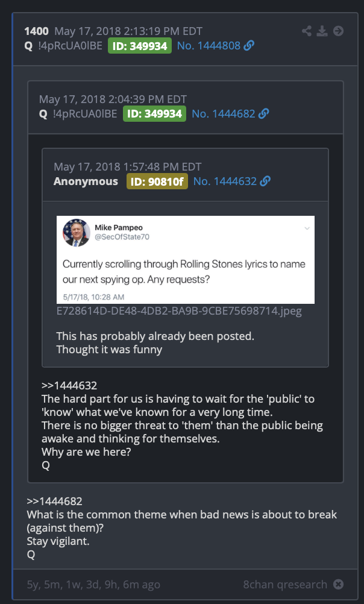Open post No. 1444808 link
This screenshot has height=604, width=364.
(x=209, y=45)
